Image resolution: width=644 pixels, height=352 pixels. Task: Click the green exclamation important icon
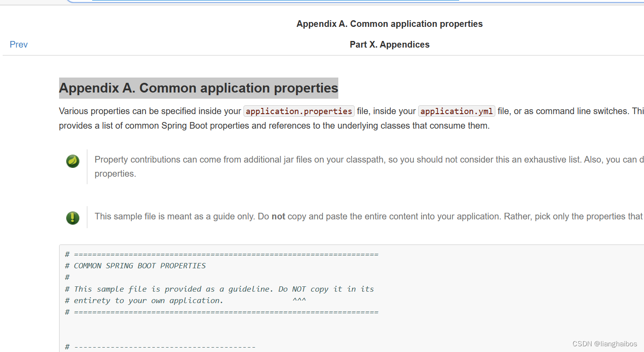73,218
